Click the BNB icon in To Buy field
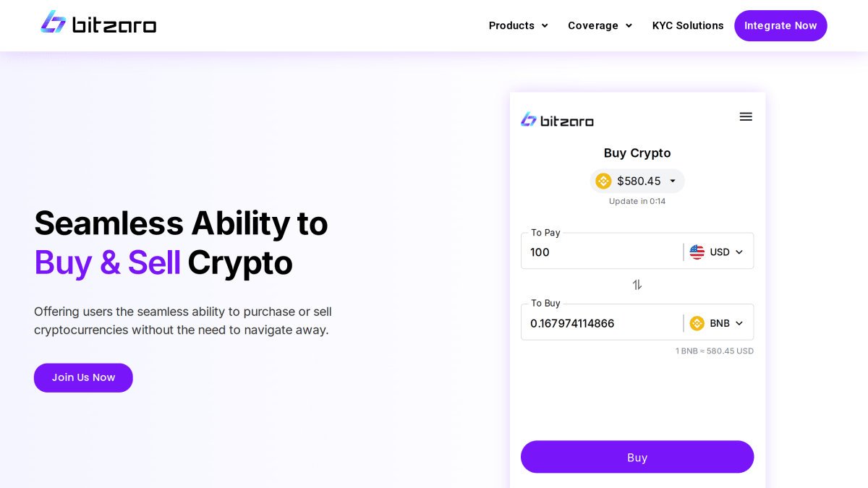 point(697,323)
